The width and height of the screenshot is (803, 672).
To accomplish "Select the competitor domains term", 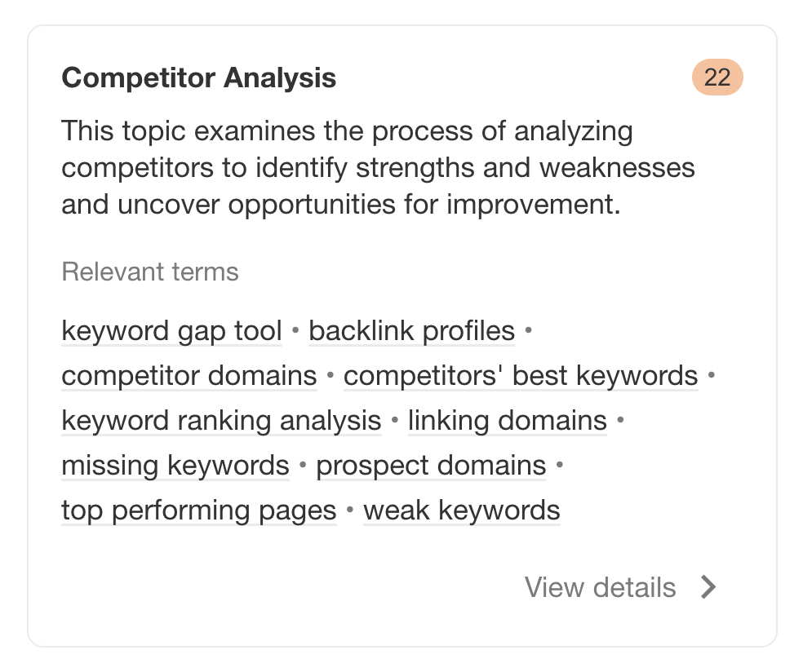I will pyautogui.click(x=189, y=375).
